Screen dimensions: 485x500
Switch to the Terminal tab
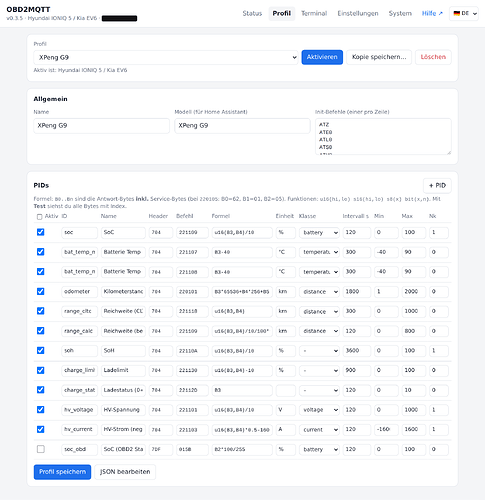314,13
